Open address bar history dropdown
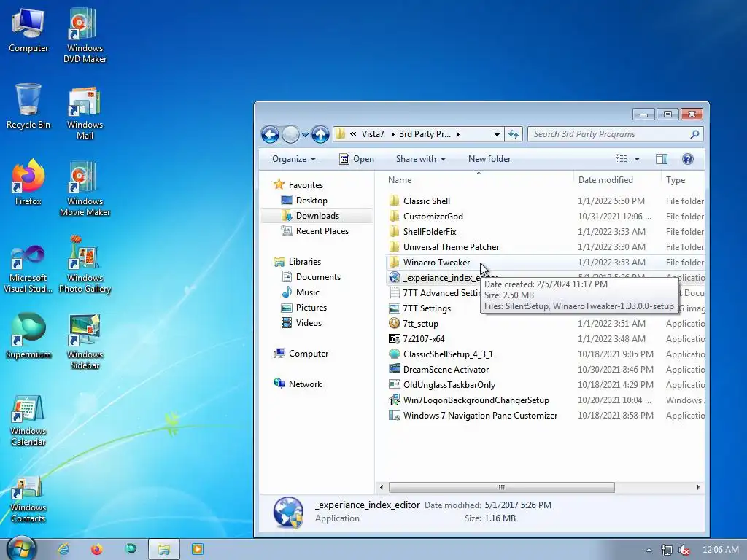 (x=496, y=134)
